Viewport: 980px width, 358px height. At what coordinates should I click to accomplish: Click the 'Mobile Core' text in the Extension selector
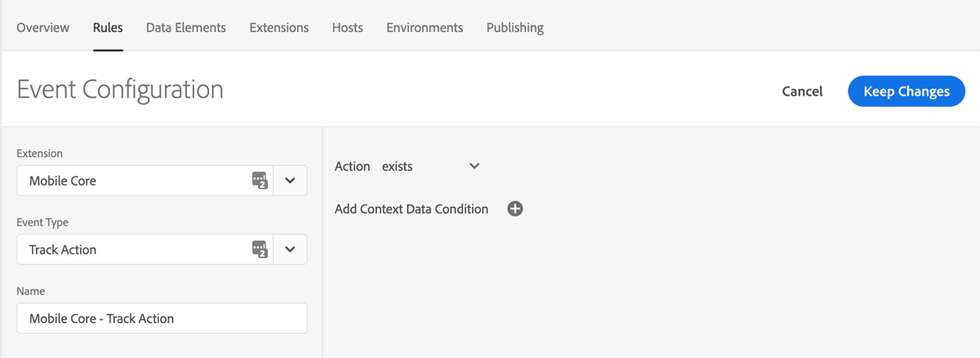(x=63, y=181)
